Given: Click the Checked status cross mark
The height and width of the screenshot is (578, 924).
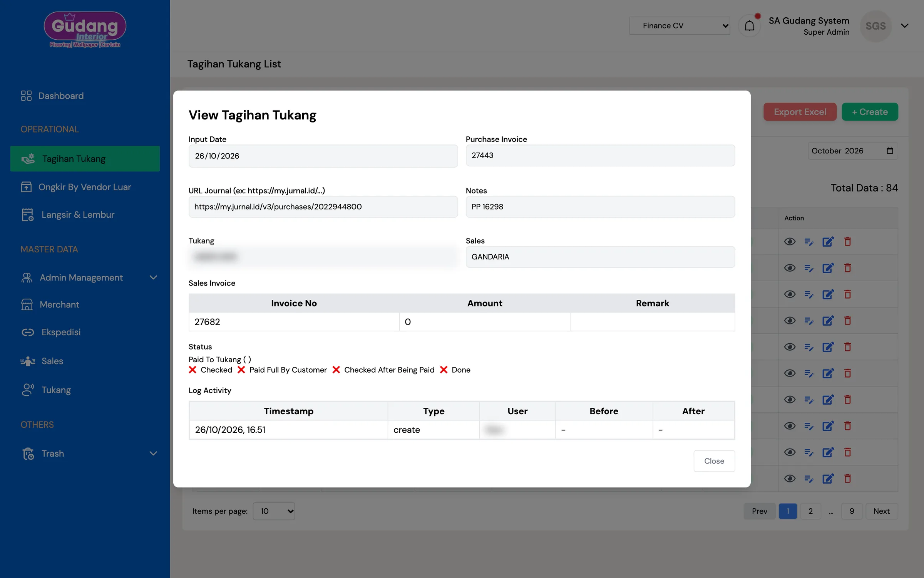Looking at the screenshot, I should (192, 370).
